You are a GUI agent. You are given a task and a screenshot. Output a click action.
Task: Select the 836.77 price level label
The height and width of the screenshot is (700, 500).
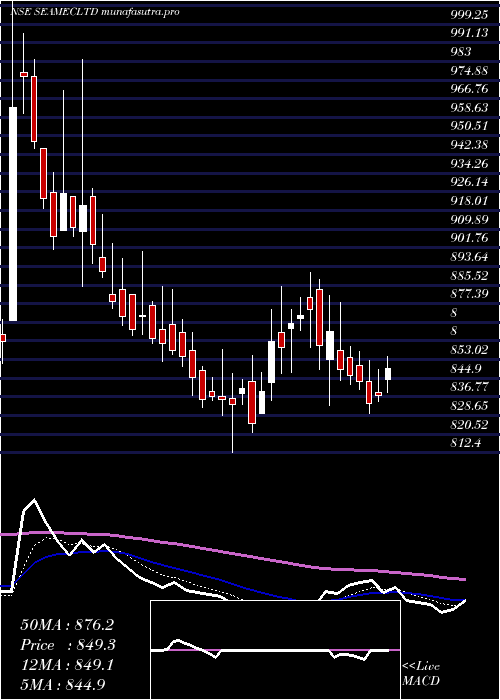coord(469,387)
